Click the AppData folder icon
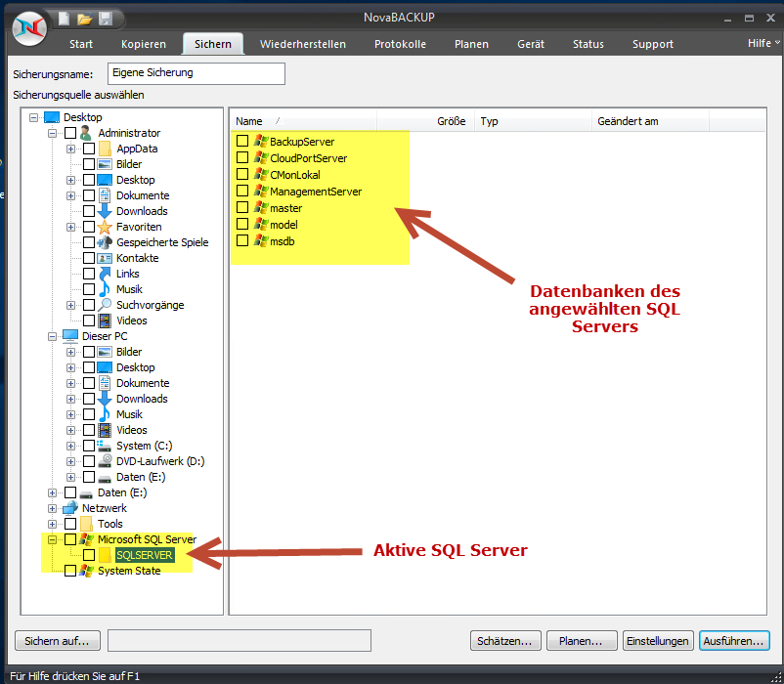 105,149
